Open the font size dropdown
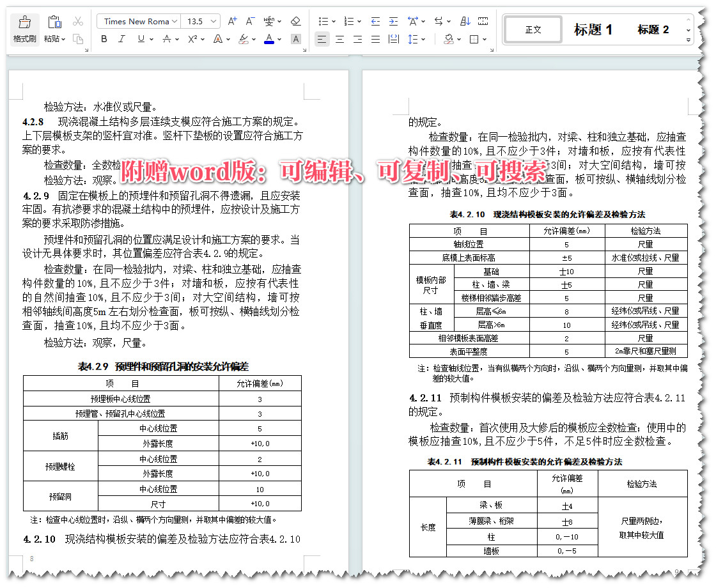Image resolution: width=716 pixels, height=588 pixels. coord(213,21)
